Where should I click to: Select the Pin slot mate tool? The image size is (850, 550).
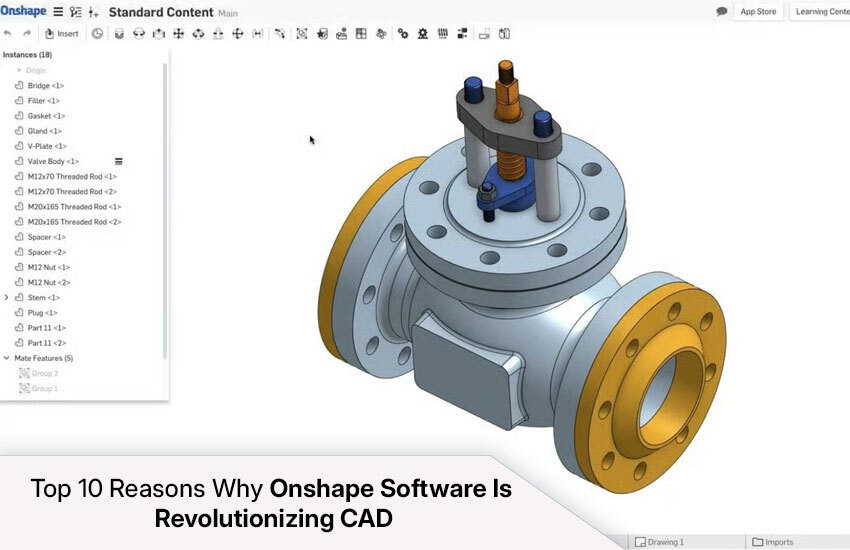(x=218, y=34)
